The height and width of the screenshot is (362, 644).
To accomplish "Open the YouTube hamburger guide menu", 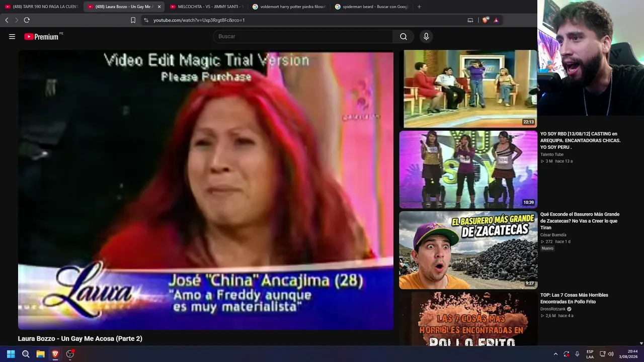I will [x=12, y=37].
